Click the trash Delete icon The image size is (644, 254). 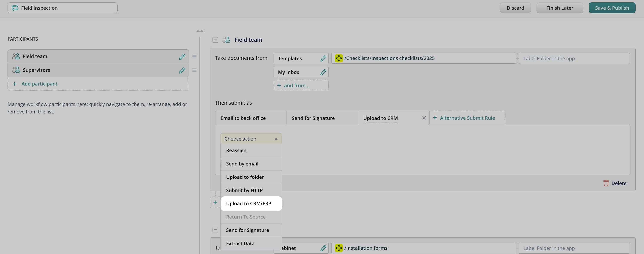pyautogui.click(x=606, y=183)
